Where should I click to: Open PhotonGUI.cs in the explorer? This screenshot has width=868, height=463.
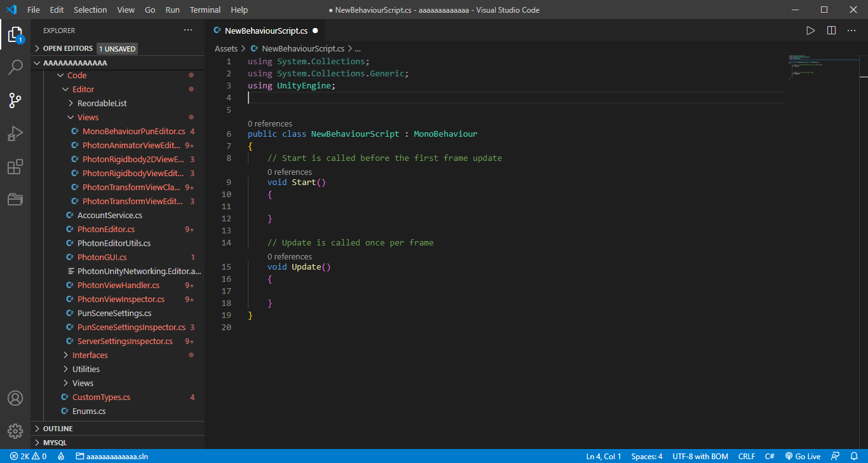pos(102,257)
